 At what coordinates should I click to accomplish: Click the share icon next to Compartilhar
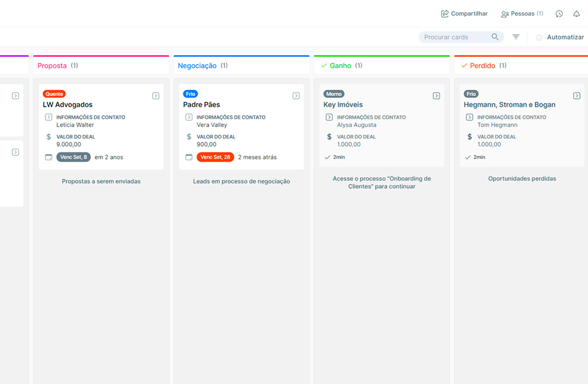tap(444, 14)
